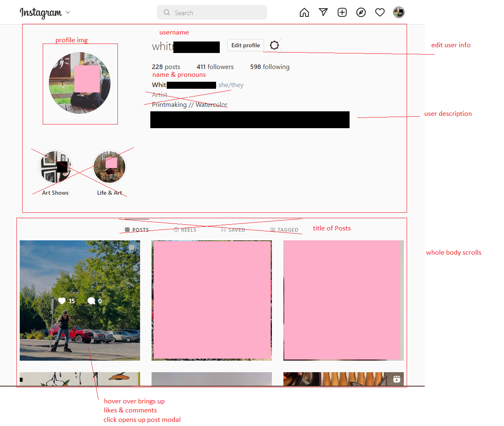Click the Artist category label
This screenshot has height=426, width=504.
(159, 95)
